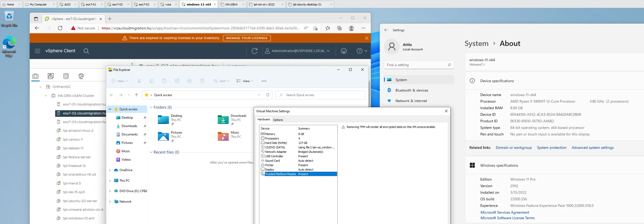
Task: Refresh the vSphere Client inventory
Action: point(254,51)
